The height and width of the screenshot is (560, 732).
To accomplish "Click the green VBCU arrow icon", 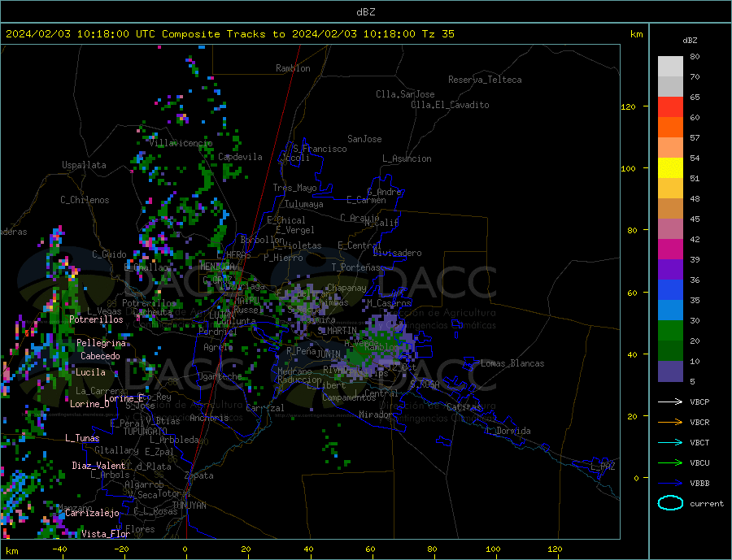I will tap(670, 463).
